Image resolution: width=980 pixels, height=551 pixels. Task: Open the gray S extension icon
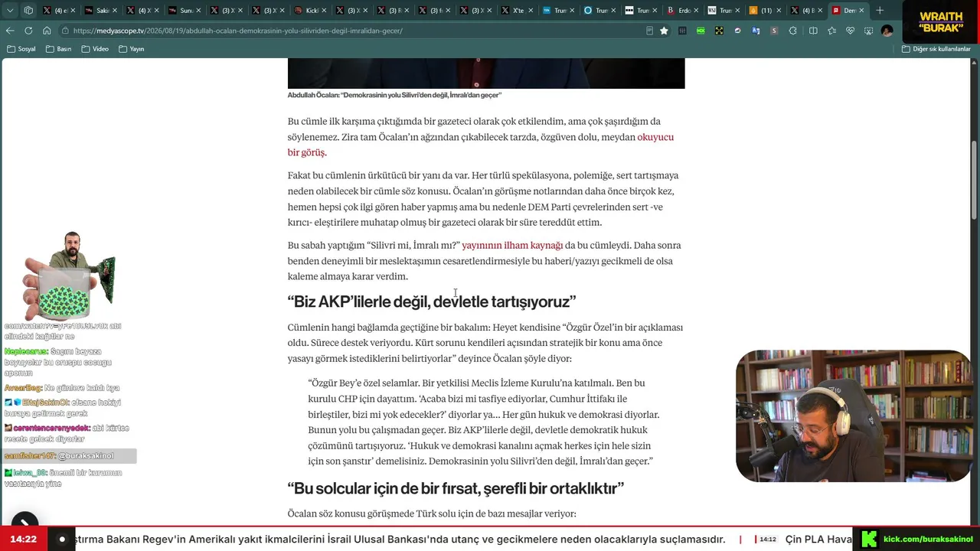pyautogui.click(x=774, y=31)
